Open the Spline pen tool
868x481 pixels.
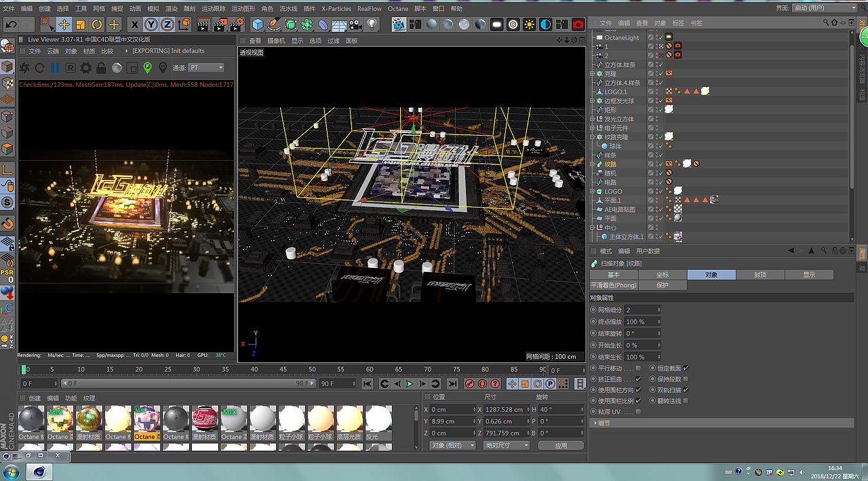pyautogui.click(x=274, y=24)
